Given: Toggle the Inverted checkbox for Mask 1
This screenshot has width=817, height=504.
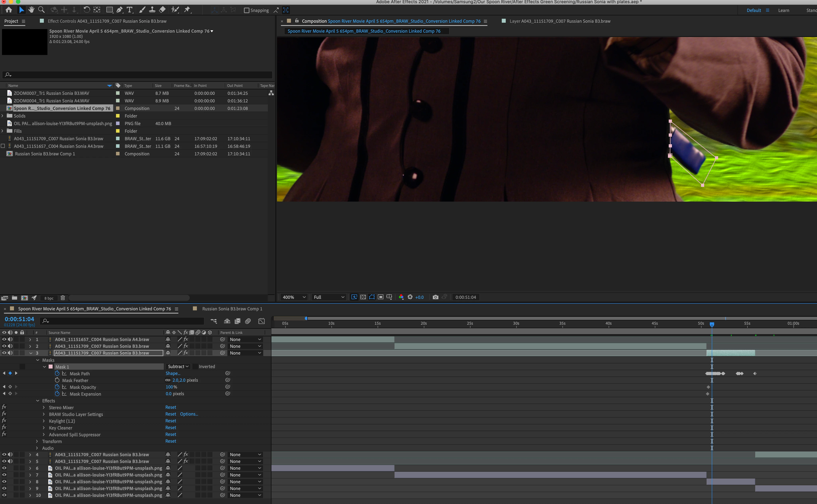Looking at the screenshot, I should tap(195, 367).
